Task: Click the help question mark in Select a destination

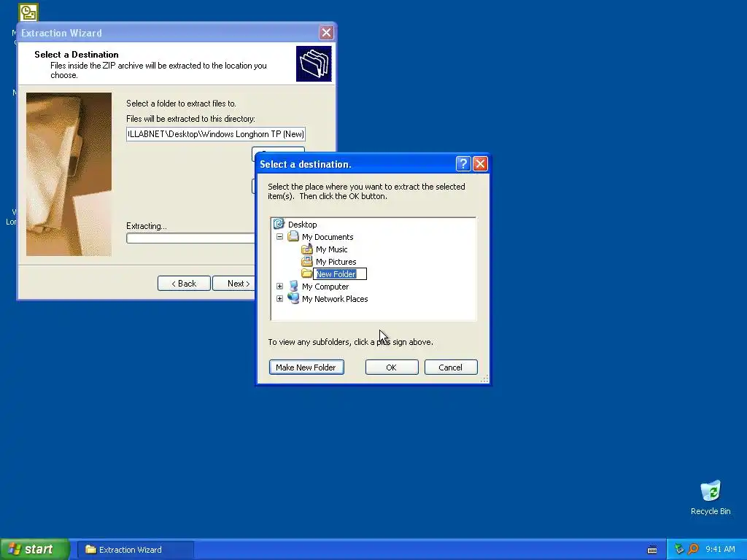Action: pyautogui.click(x=463, y=164)
